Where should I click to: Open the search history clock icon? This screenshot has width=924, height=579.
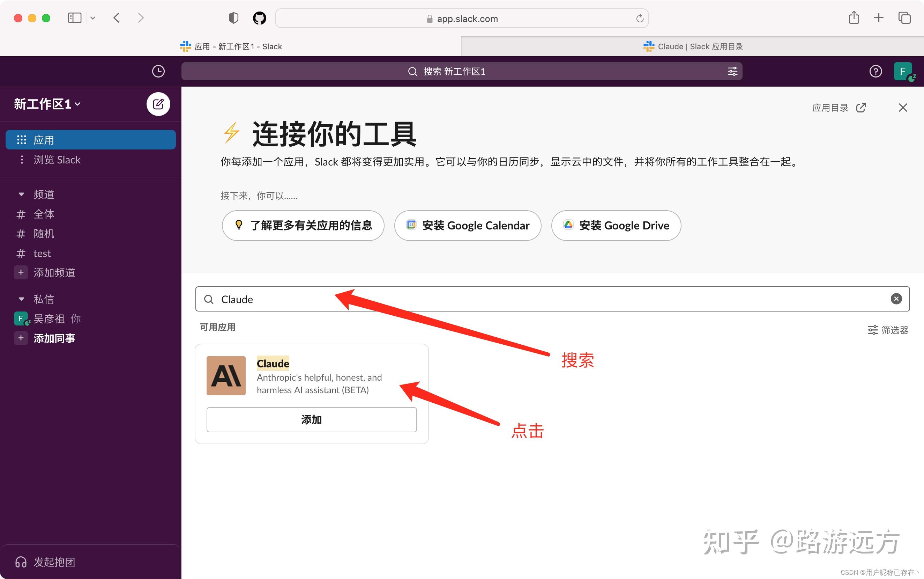click(158, 71)
